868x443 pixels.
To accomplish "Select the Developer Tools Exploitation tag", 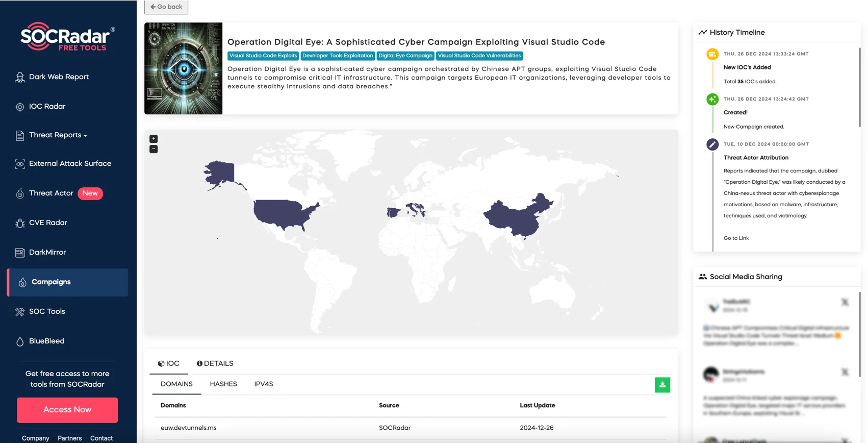I will pyautogui.click(x=338, y=56).
